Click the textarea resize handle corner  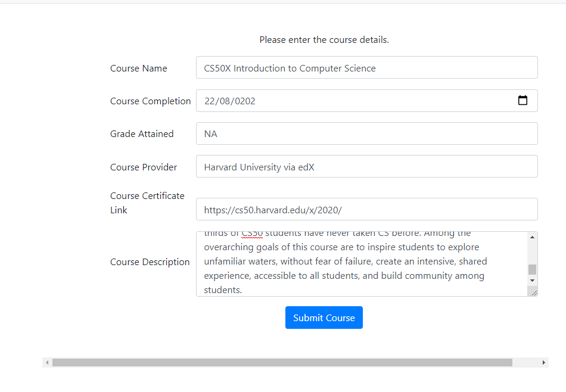coord(533,293)
